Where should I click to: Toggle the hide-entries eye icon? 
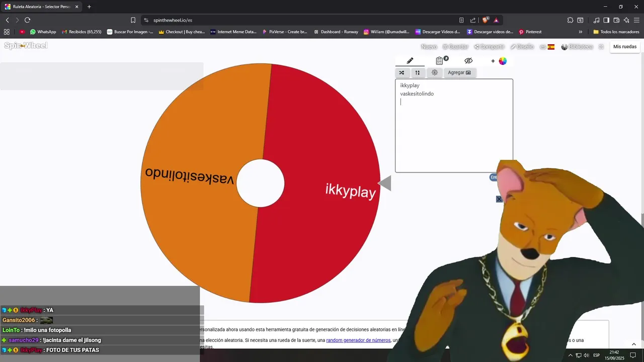pyautogui.click(x=468, y=61)
